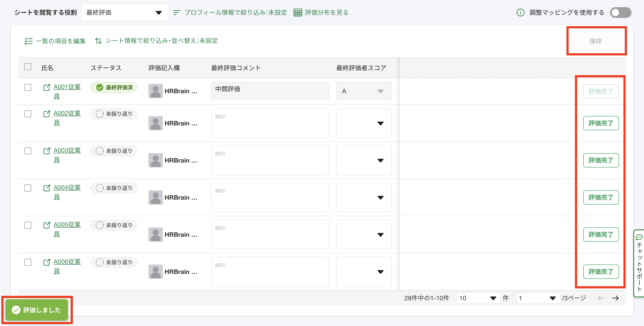Screen dimensions: 644x326
Task: Check the select-all header checkbox
Action: (x=28, y=67)
